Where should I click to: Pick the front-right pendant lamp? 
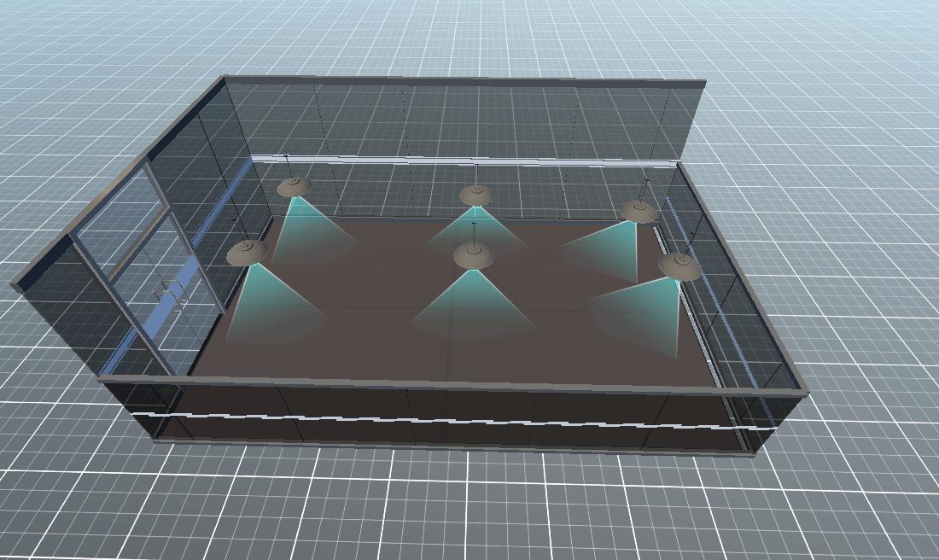[679, 267]
